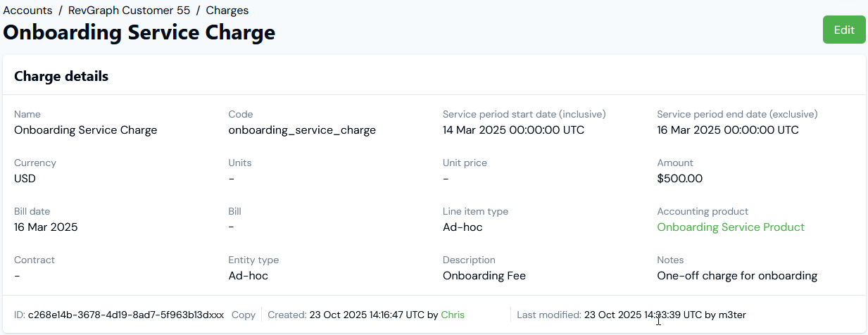Open creator Chris's user link
The height and width of the screenshot is (335, 868).
[x=453, y=315]
